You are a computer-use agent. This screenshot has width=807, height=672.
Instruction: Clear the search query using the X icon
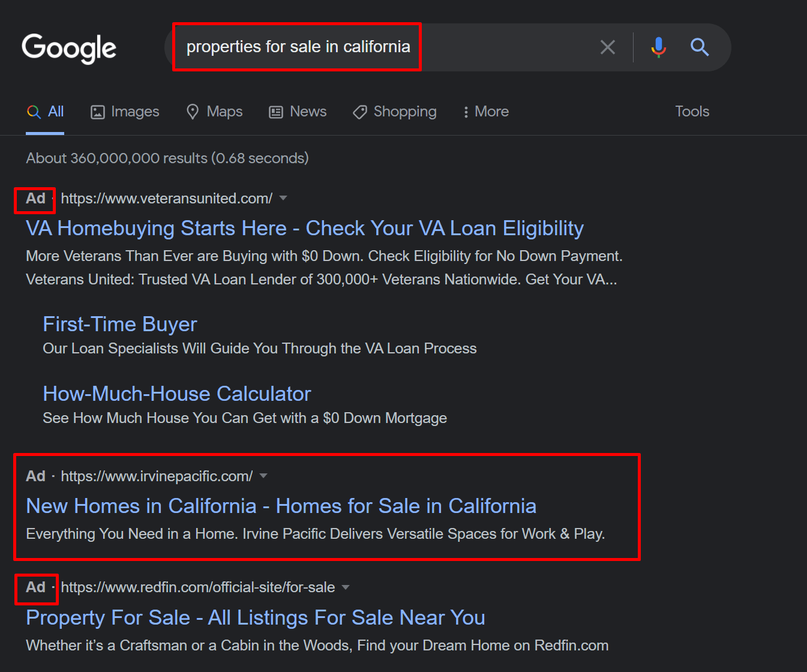pyautogui.click(x=607, y=47)
